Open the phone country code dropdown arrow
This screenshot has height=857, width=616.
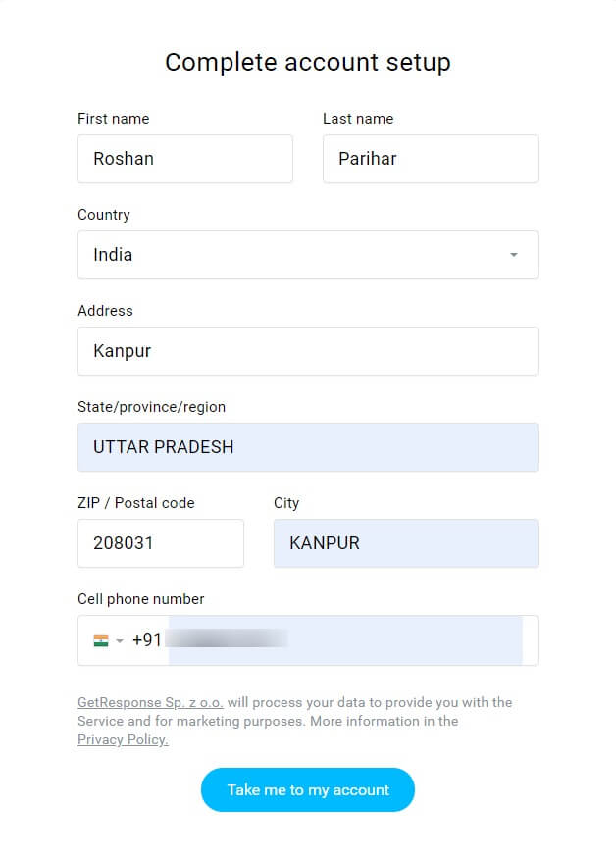(120, 640)
